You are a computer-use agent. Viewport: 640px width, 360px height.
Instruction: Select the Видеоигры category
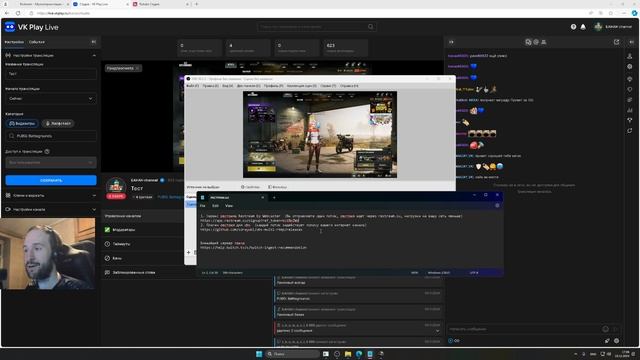pyautogui.click(x=22, y=123)
